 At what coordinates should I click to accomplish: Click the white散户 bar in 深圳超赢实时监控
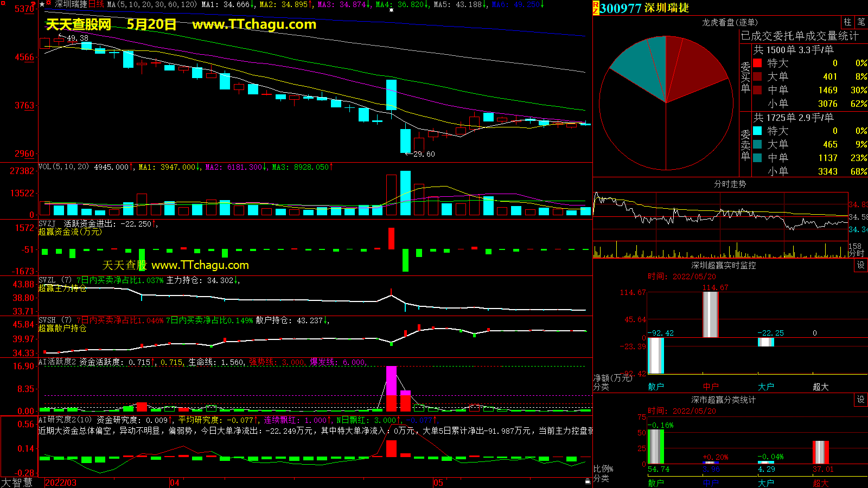(656, 356)
